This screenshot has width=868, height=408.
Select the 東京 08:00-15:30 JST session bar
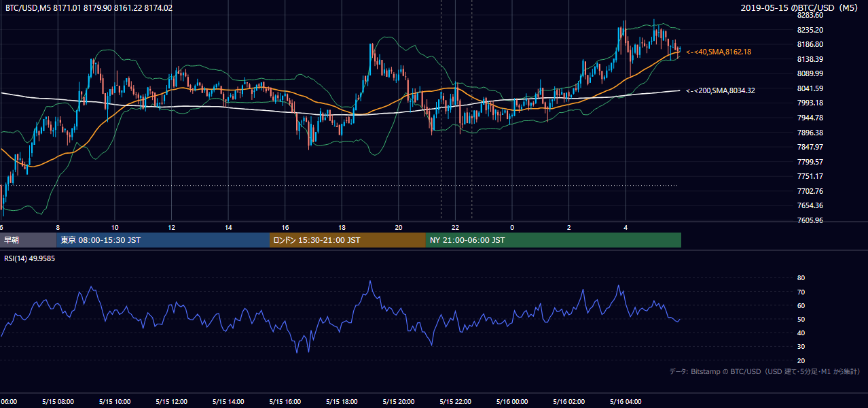[x=163, y=240]
